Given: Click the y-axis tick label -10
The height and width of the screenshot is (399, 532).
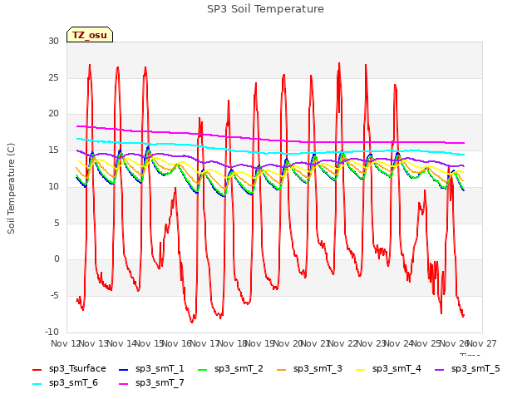Looking at the screenshot, I should (52, 332).
